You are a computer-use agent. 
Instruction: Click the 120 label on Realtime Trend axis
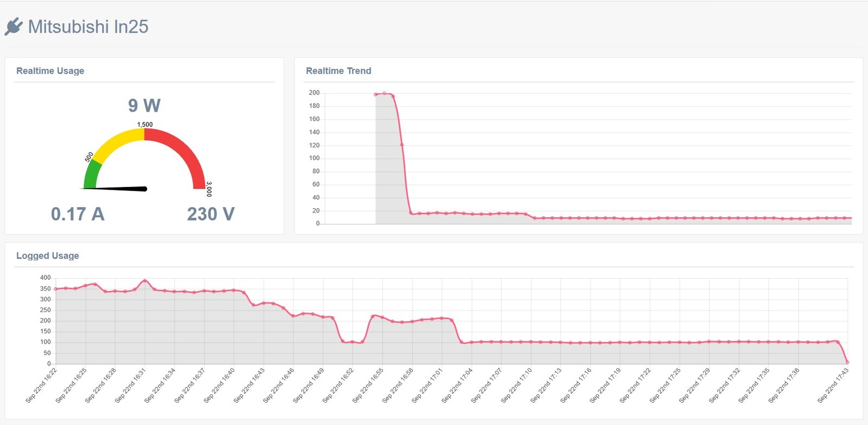tap(314, 145)
